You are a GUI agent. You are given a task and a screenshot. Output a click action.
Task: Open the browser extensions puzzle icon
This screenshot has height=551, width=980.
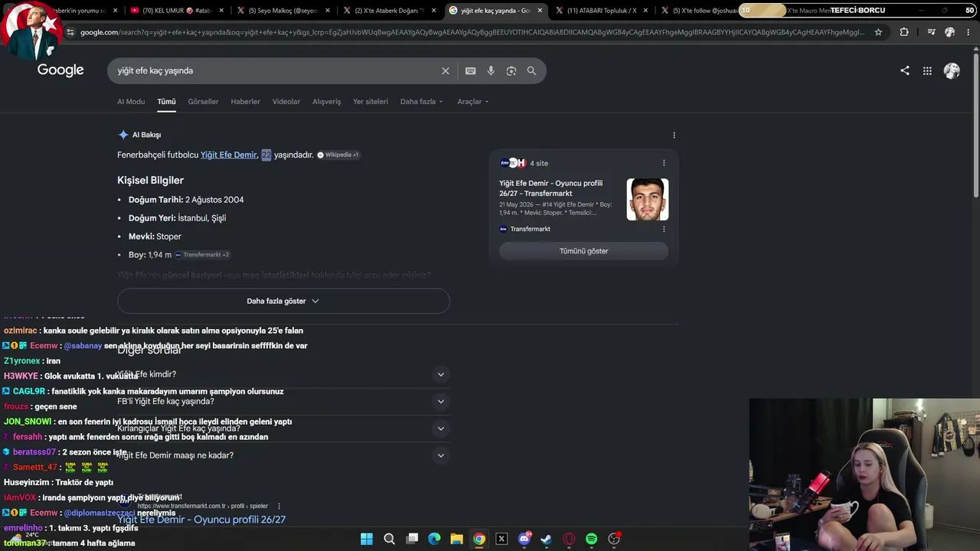pos(904,32)
